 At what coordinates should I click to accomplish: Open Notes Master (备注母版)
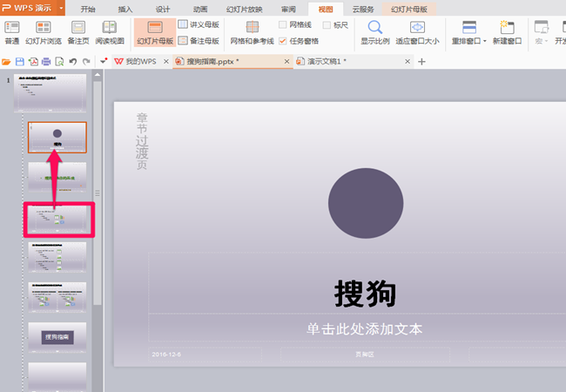pyautogui.click(x=199, y=41)
